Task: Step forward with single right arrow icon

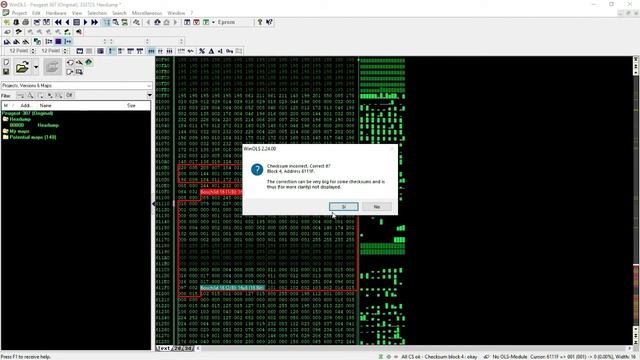Action: coord(85,22)
